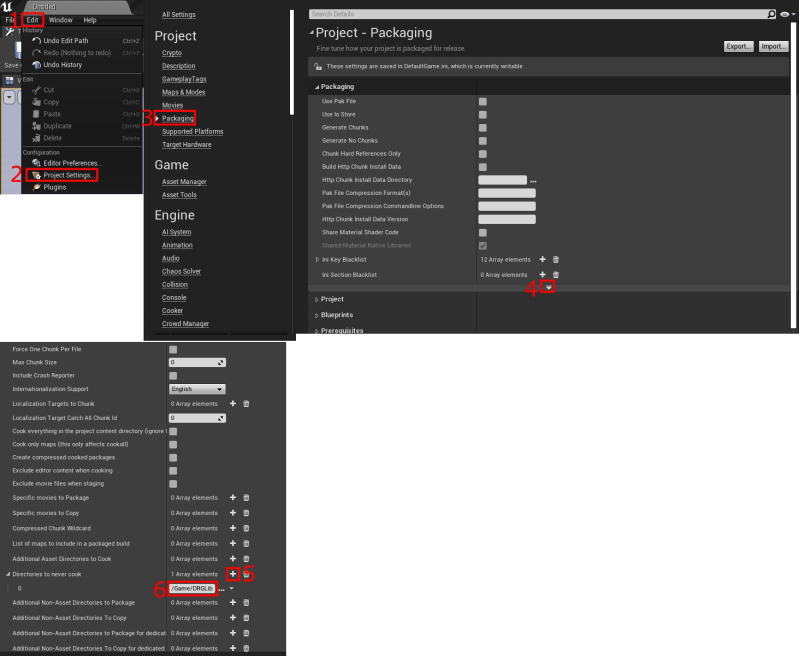This screenshot has width=799, height=656.
Task: Add element to Localization Targets to Chunk
Action: (233, 404)
